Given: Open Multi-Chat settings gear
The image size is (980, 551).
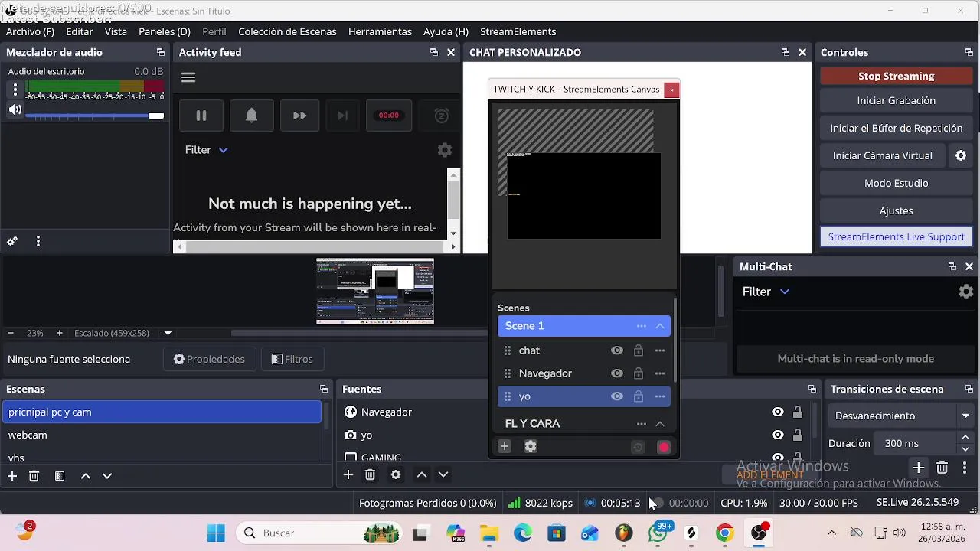Looking at the screenshot, I should pyautogui.click(x=966, y=292).
